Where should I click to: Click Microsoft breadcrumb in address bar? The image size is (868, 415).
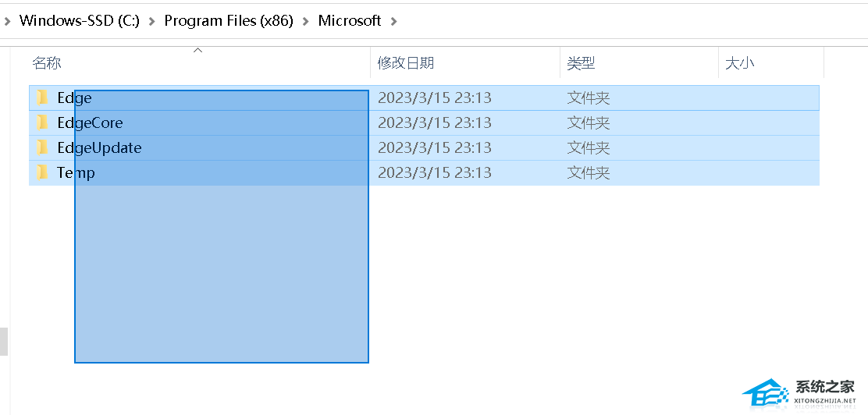coord(349,21)
